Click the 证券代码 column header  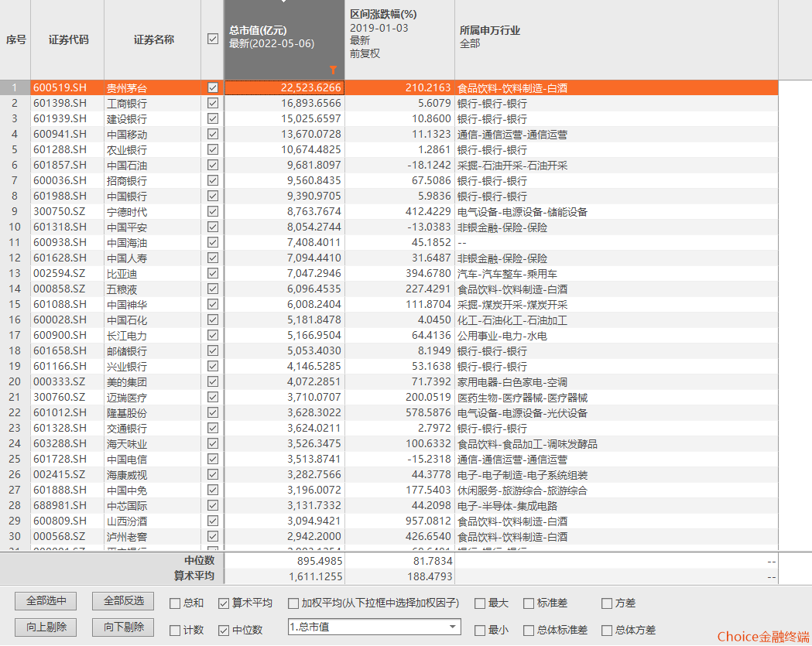point(68,39)
